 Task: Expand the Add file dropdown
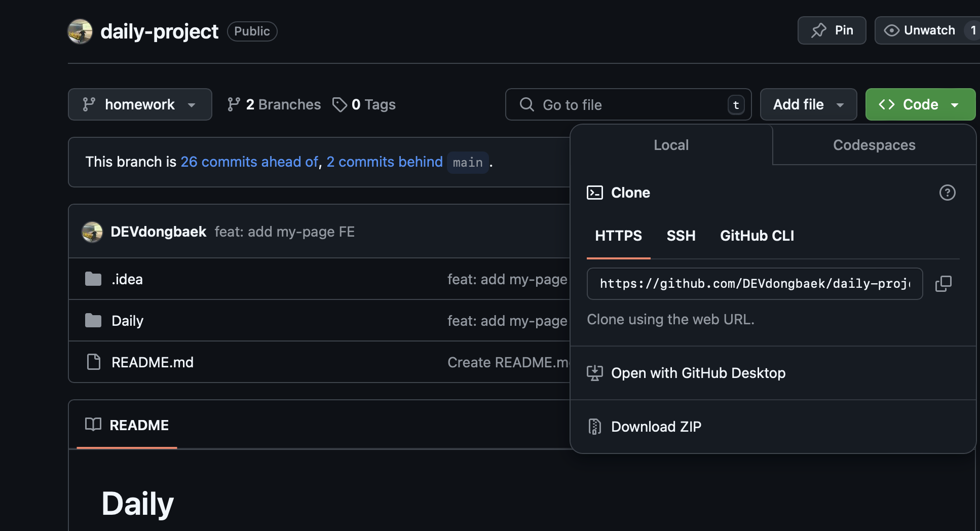(x=808, y=104)
